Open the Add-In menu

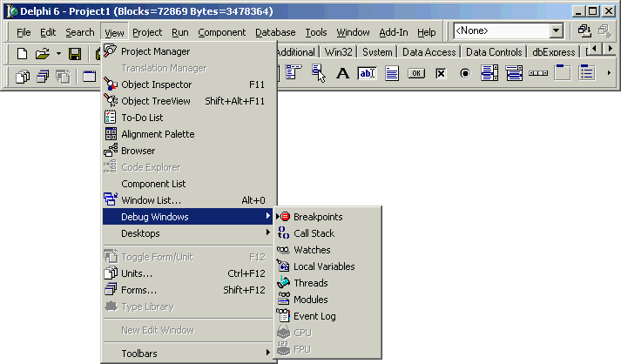(394, 32)
